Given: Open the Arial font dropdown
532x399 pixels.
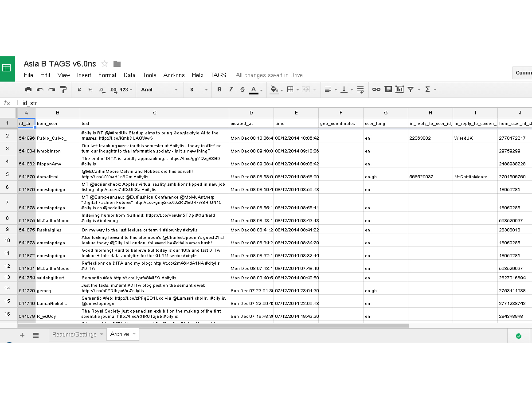Looking at the screenshot, I should coord(159,90).
